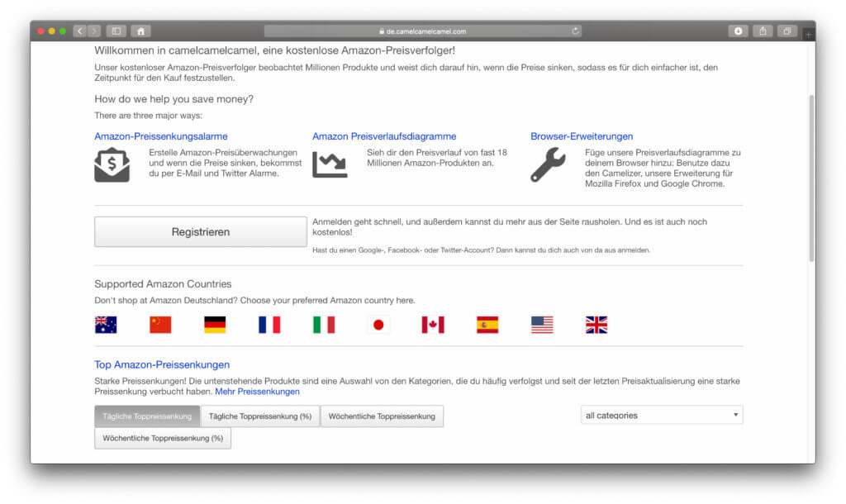Click the dollar envelope price alert icon
This screenshot has height=504, width=846.
click(x=112, y=164)
